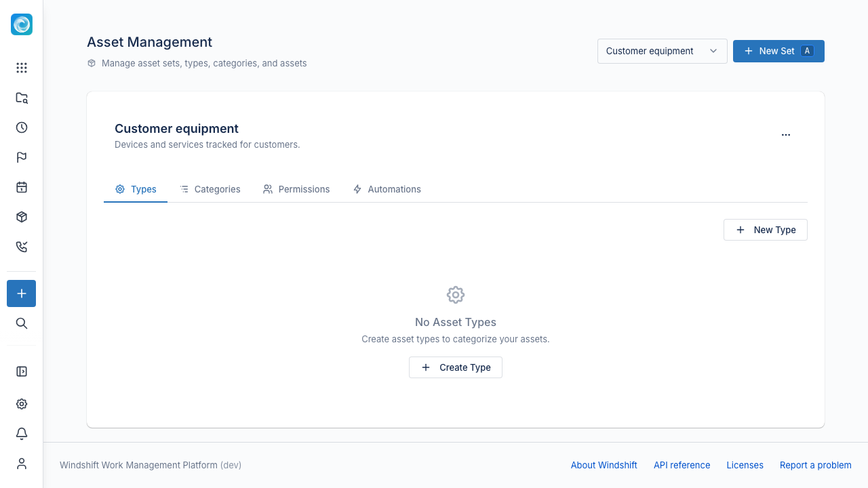The image size is (868, 488).
Task: Click the New Type button
Action: (x=766, y=230)
